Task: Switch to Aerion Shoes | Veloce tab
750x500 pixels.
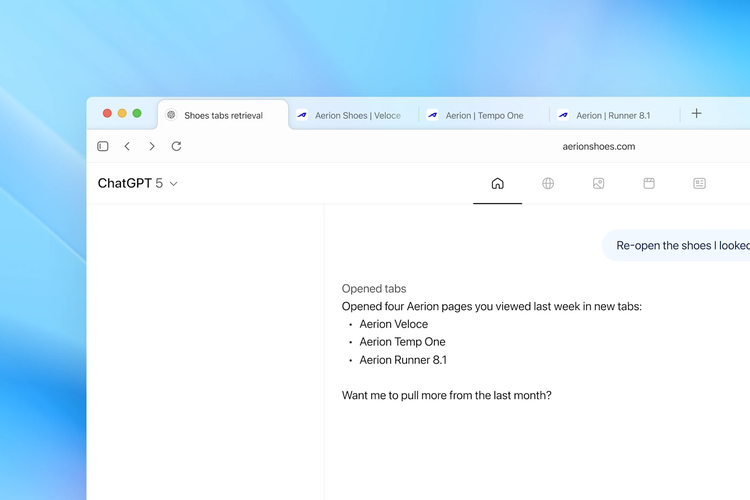Action: (356, 115)
